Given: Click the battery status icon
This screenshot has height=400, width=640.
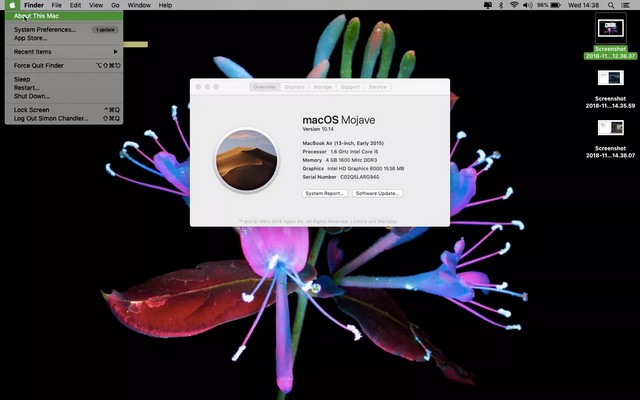Looking at the screenshot, I should click(x=556, y=5).
